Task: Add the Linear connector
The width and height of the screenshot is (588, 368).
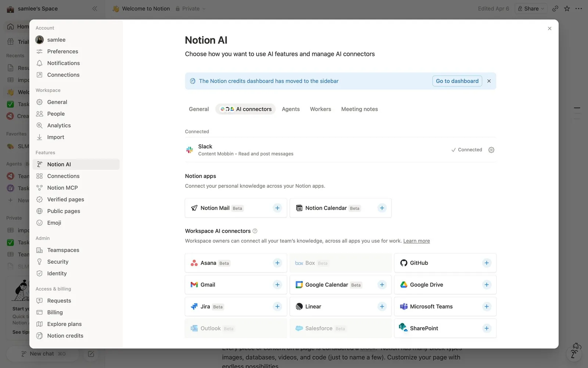Action: coord(382,306)
